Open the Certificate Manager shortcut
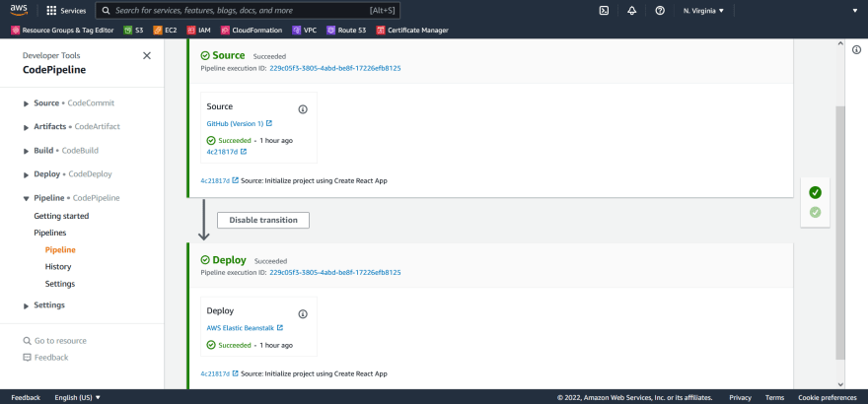Viewport: 868px width, 404px height. coord(412,31)
